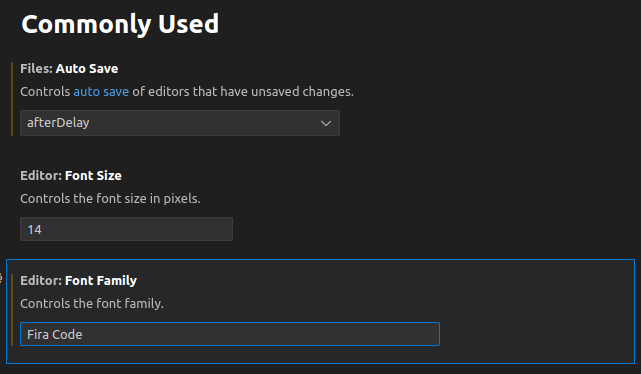Click the auto save hyperlink
The image size is (641, 374).
[x=101, y=92]
